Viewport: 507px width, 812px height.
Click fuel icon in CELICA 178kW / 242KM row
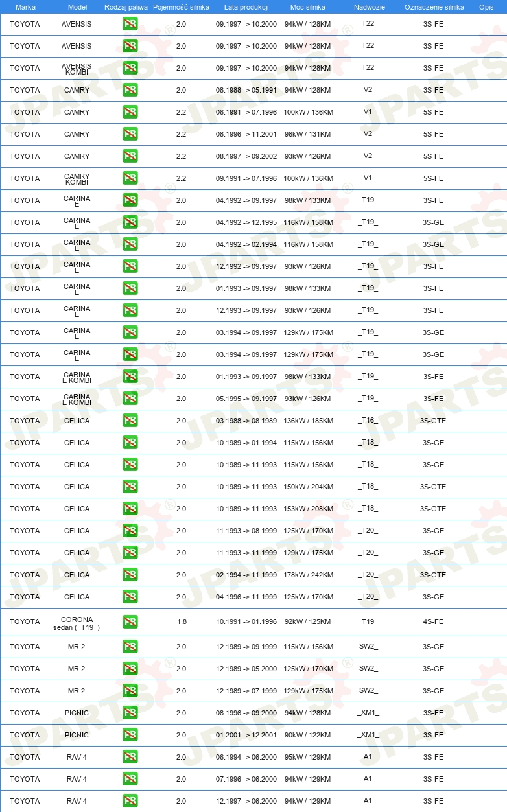130,575
